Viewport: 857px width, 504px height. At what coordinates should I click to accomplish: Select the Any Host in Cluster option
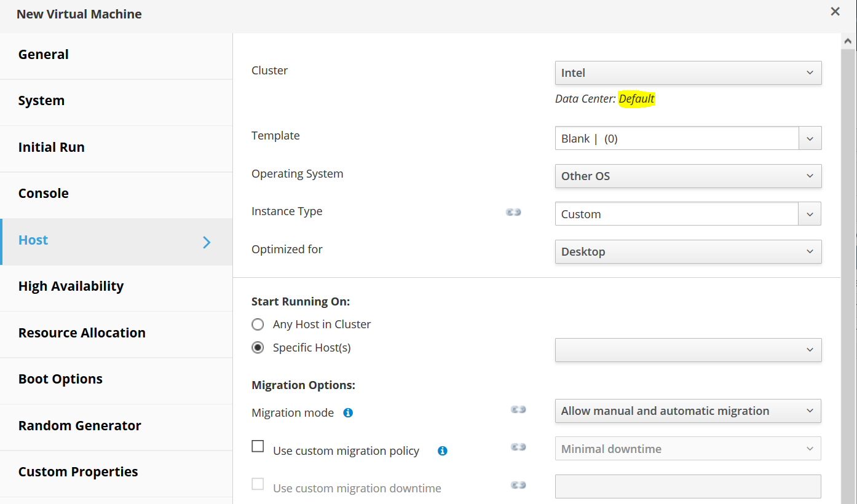(x=258, y=325)
